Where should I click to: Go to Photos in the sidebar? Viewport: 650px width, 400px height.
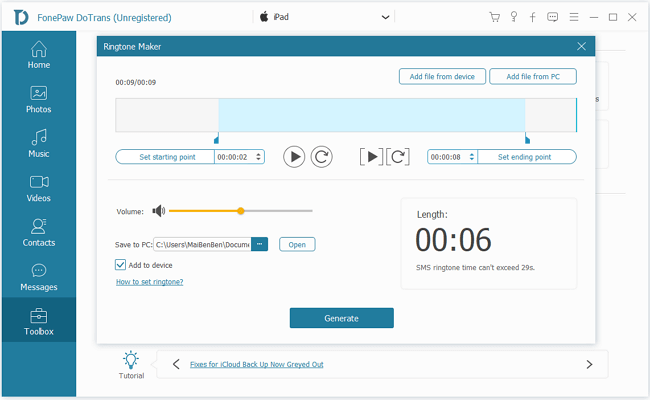point(39,99)
